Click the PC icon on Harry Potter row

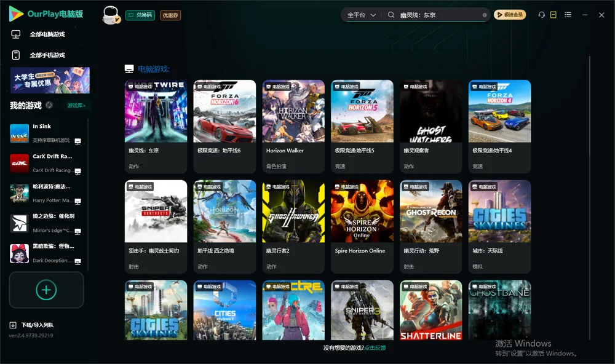point(77,202)
